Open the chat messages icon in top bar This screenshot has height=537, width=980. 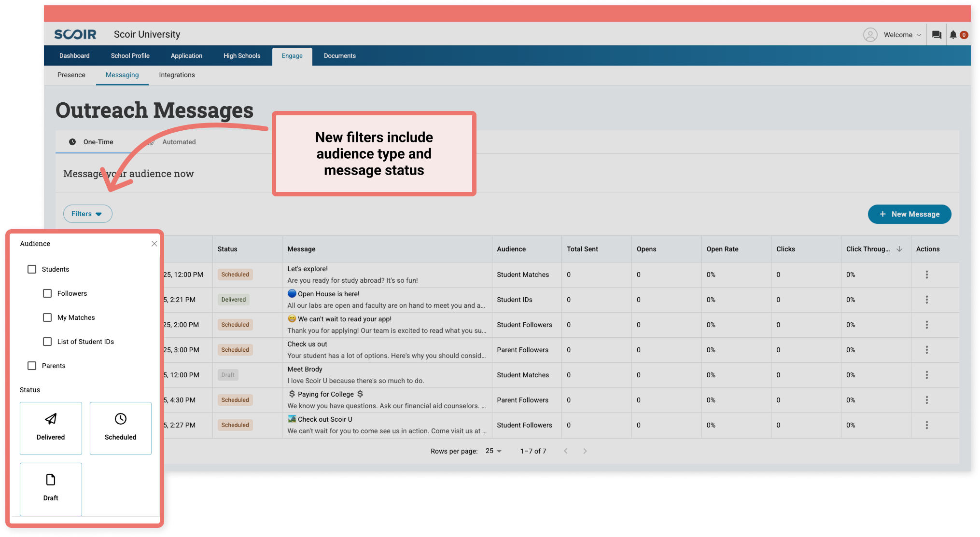click(x=936, y=34)
